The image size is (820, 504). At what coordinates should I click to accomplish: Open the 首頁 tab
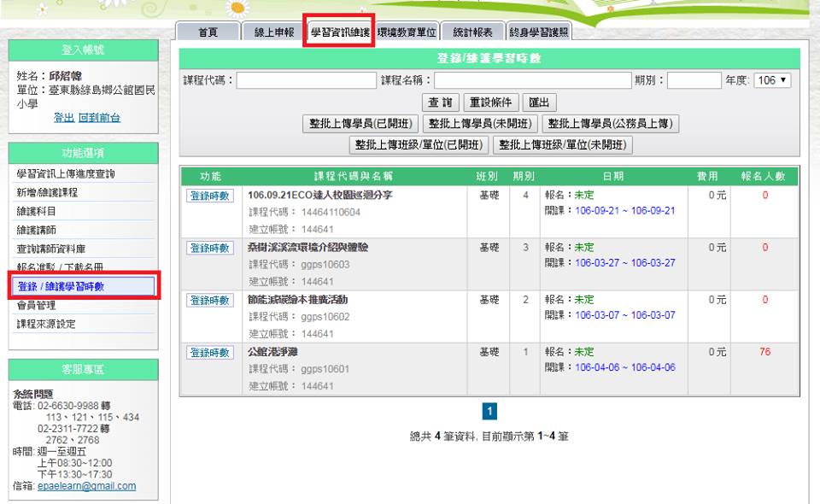(208, 32)
